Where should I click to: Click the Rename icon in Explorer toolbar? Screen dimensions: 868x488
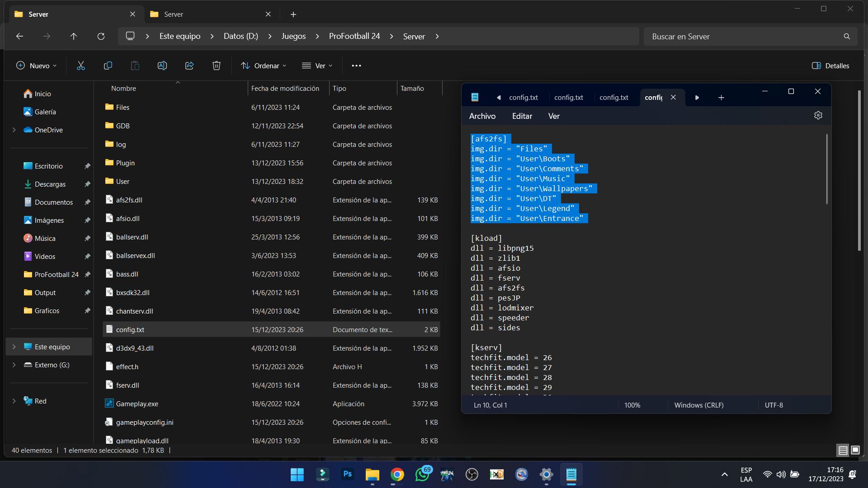162,66
